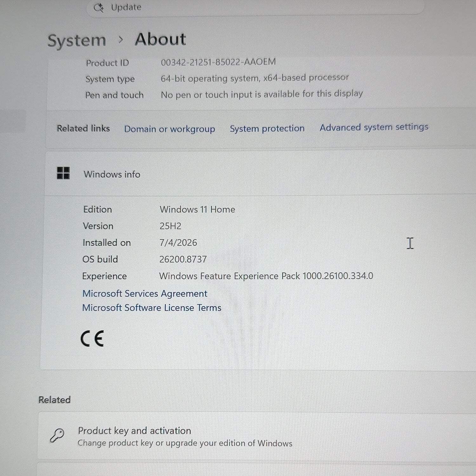Open Product key and activation settings
476x476 pixels.
257,436
